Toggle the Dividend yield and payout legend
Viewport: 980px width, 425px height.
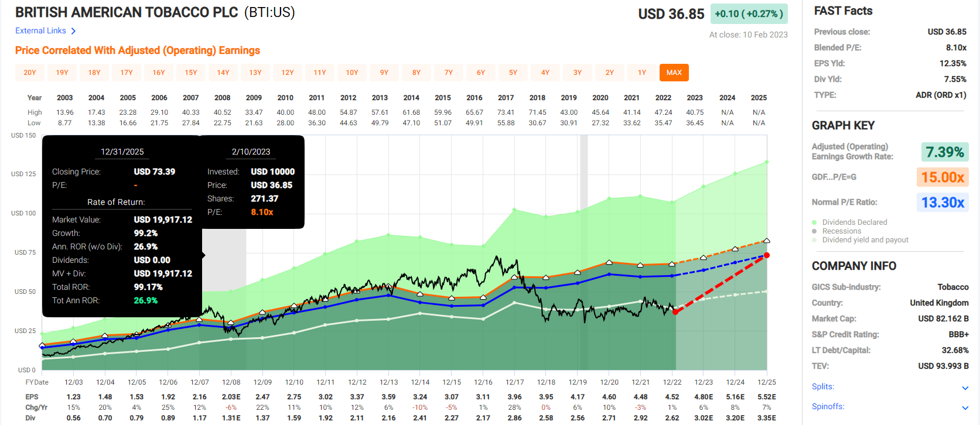pyautogui.click(x=865, y=240)
